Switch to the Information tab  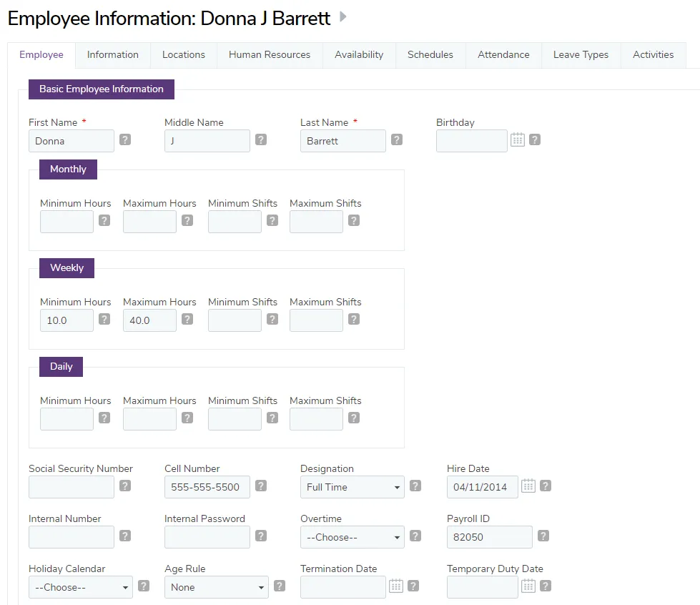click(113, 55)
